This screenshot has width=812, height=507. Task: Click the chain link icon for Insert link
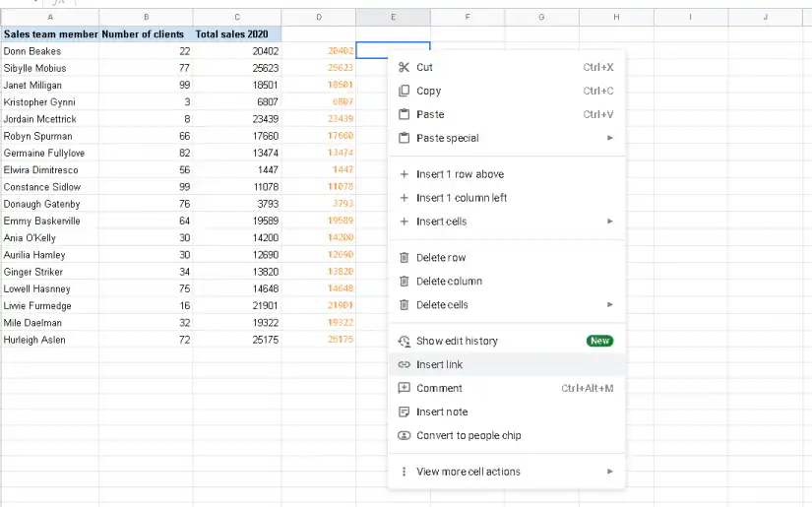pos(404,364)
